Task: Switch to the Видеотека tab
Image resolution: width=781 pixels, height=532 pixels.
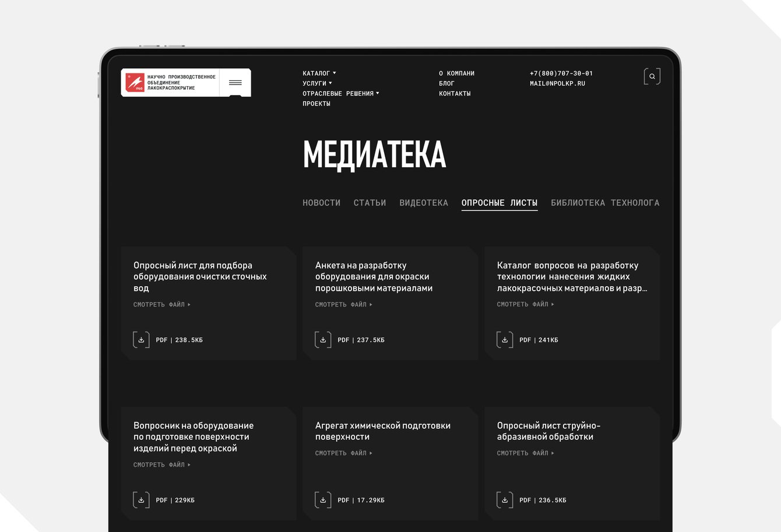Action: pos(424,203)
